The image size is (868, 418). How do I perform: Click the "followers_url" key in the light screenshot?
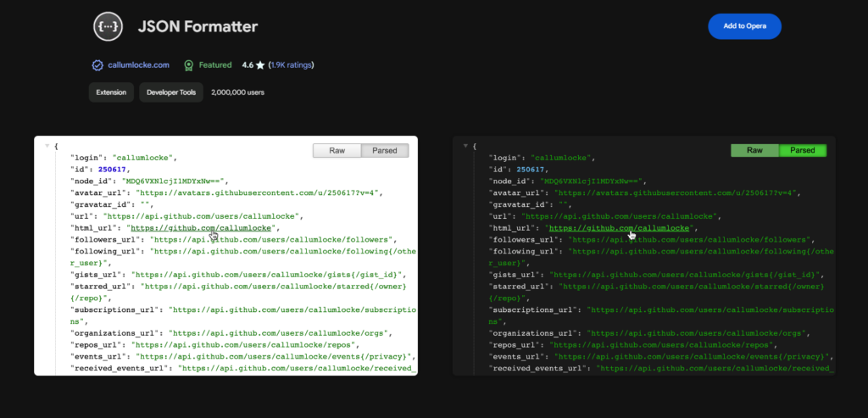(104, 240)
